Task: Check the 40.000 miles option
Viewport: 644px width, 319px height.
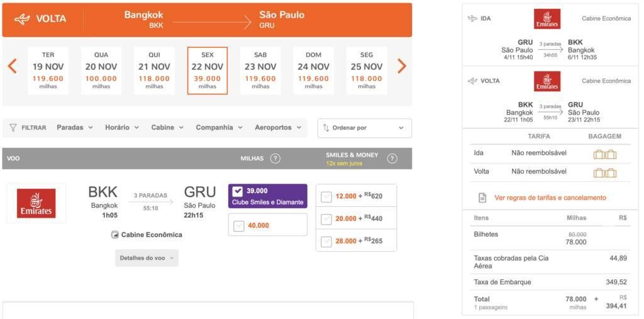Action: [x=238, y=226]
